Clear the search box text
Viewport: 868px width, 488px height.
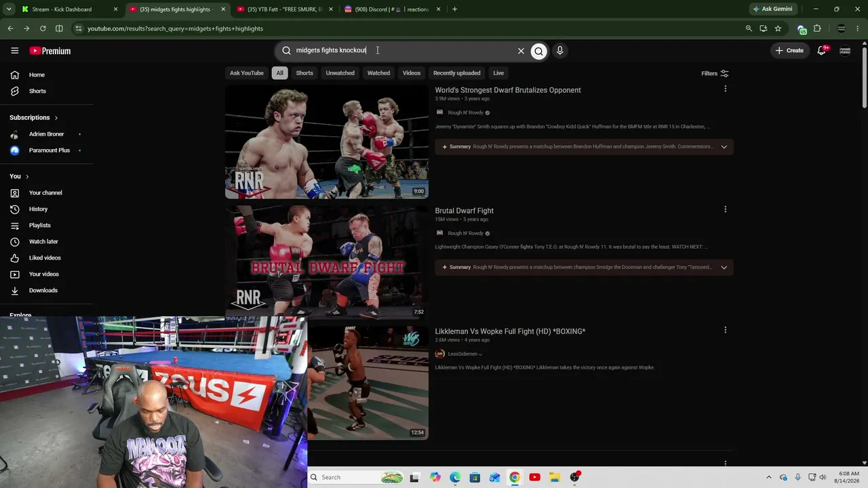coord(521,51)
